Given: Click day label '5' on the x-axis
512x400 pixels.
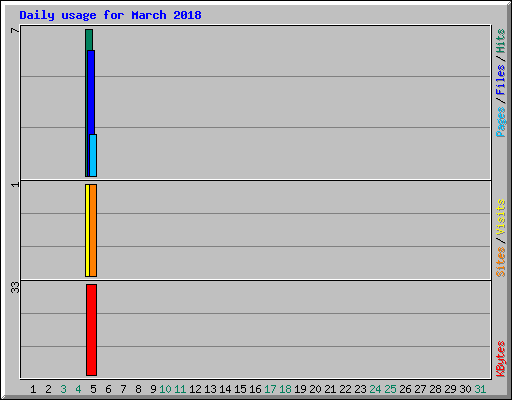Looking at the screenshot, I should point(93,389).
